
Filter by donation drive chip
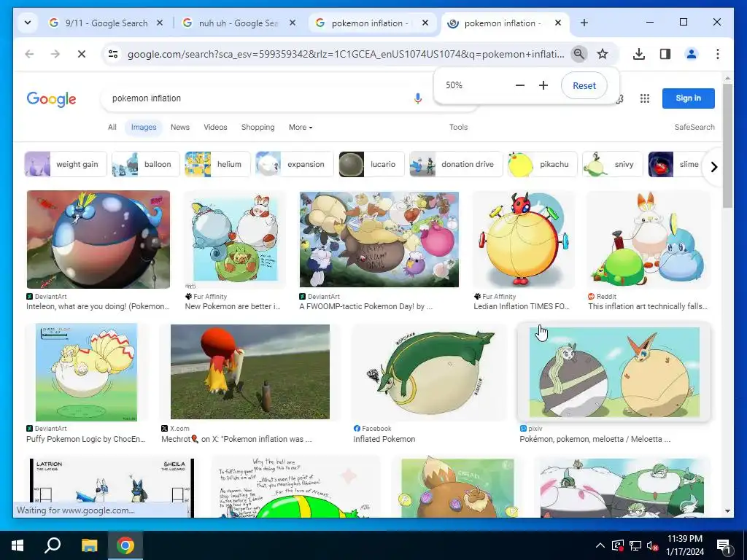[456, 164]
